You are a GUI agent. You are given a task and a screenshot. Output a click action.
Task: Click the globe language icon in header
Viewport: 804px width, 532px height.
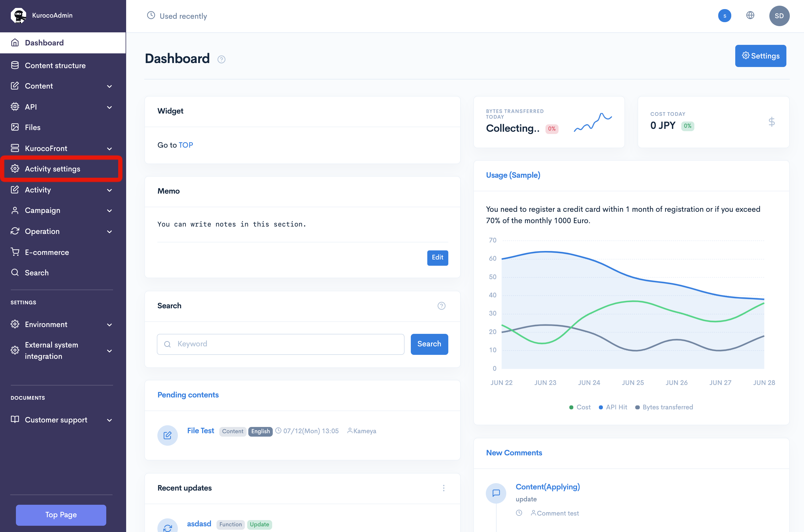tap(750, 15)
